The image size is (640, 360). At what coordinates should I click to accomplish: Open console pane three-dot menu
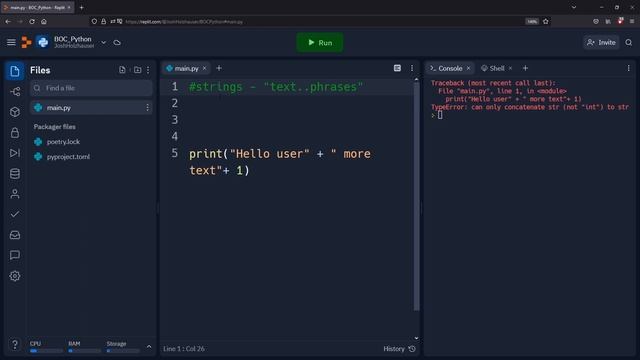[629, 68]
